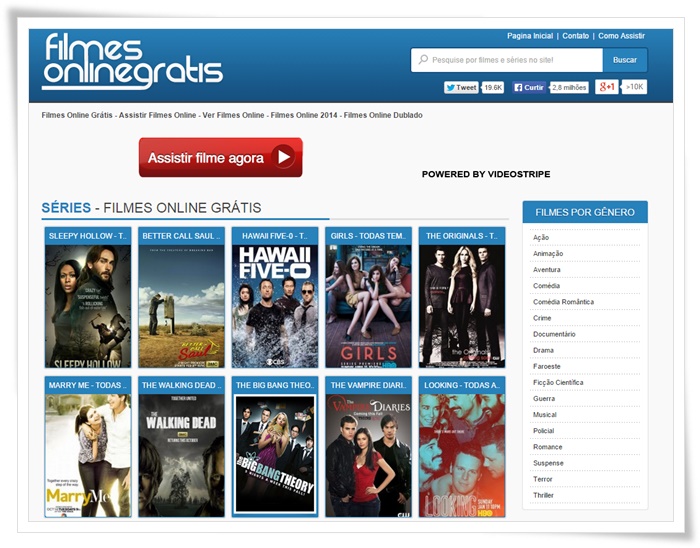
Task: Select the Guerra genre
Action: [x=544, y=398]
